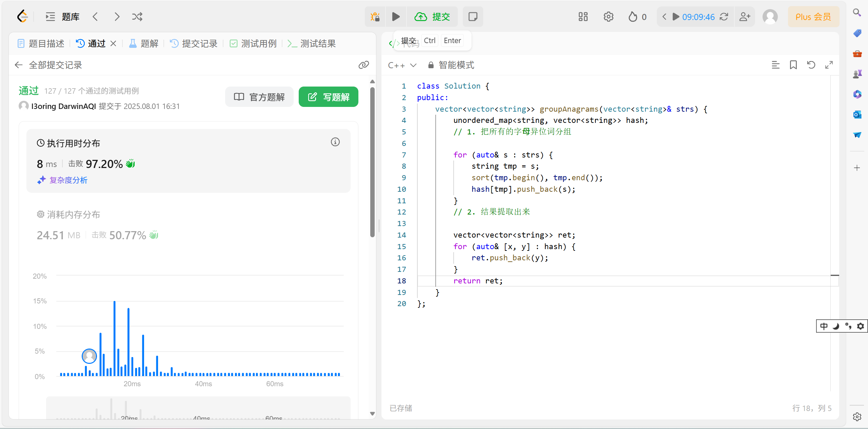Toggle the IME 中 language indicator
Image resolution: width=868 pixels, height=429 pixels.
pyautogui.click(x=824, y=326)
